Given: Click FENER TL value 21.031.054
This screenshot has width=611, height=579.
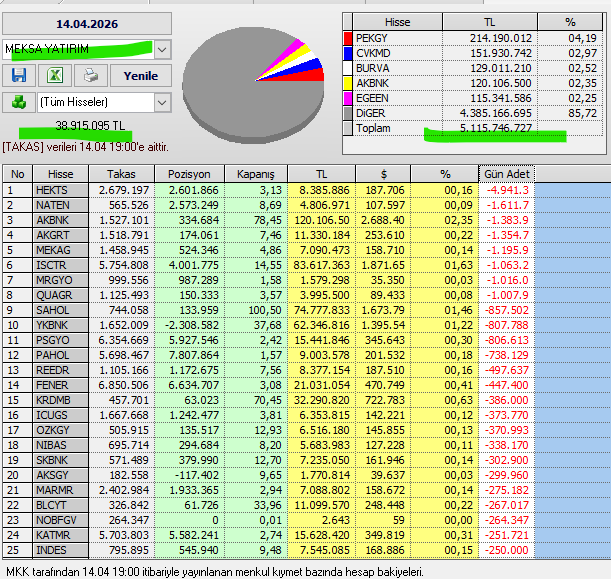Looking at the screenshot, I should coord(322,385).
